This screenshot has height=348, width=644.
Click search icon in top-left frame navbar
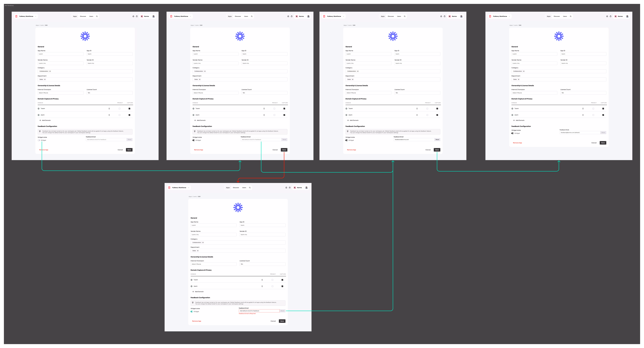97,16
